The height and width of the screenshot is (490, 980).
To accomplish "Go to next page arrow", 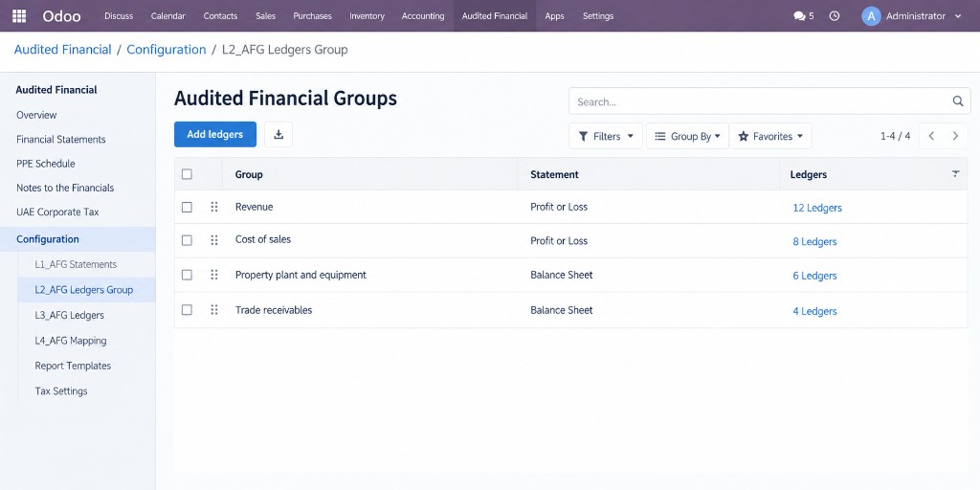I will 955,136.
